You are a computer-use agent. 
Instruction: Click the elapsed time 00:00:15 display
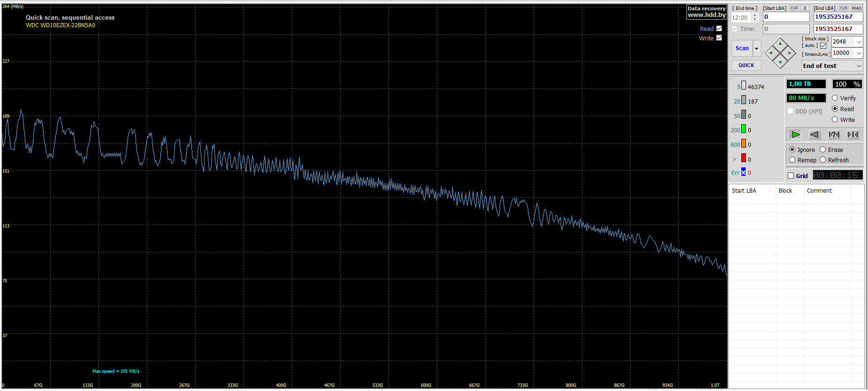click(x=838, y=175)
